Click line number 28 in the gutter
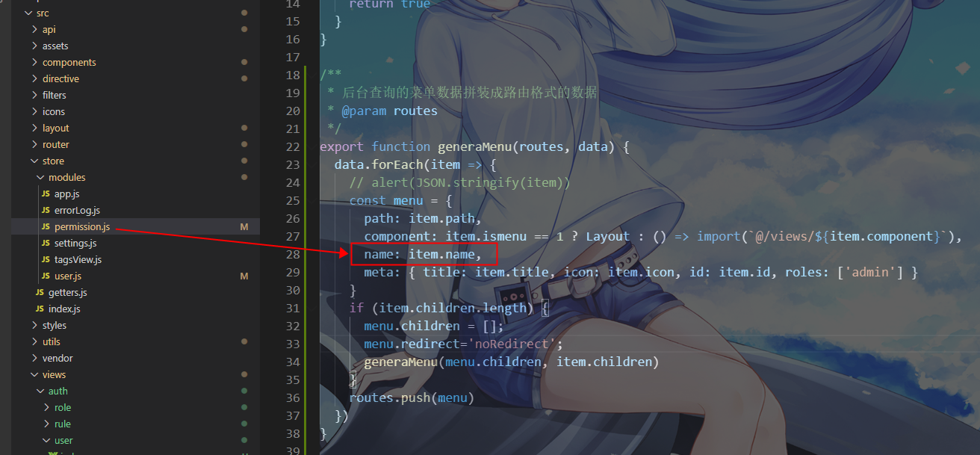Screen dimensions: 980x455 click(x=292, y=254)
